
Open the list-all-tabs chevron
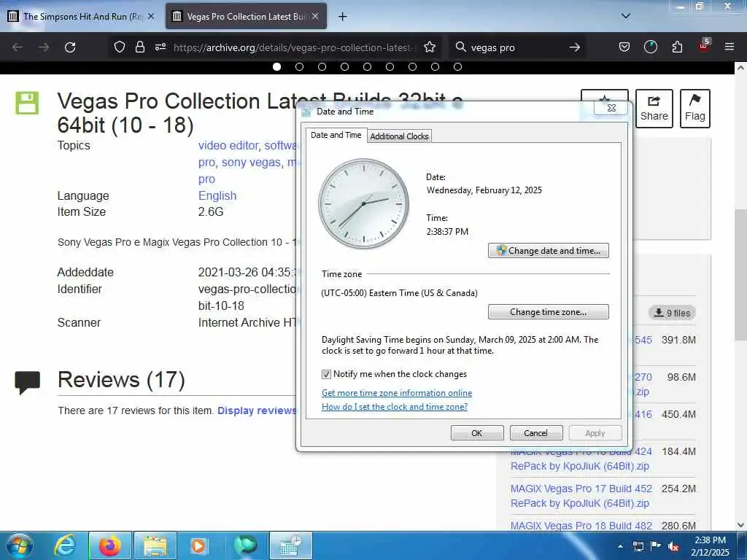pos(626,16)
